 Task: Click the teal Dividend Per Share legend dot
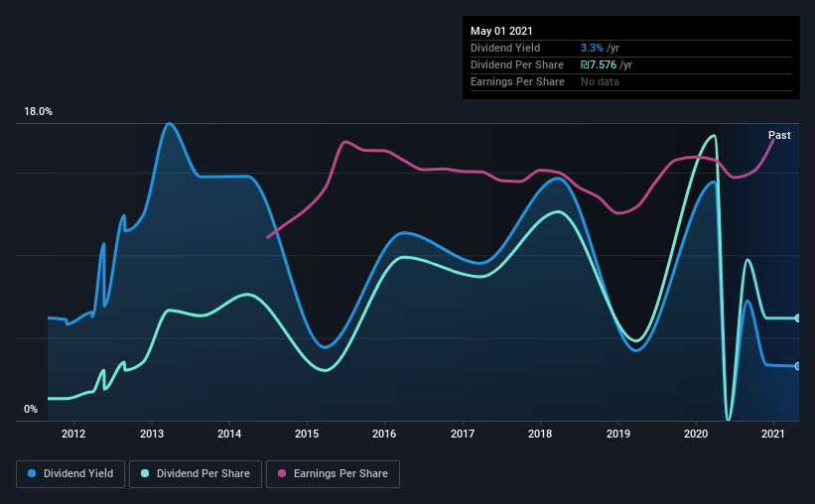pos(145,473)
